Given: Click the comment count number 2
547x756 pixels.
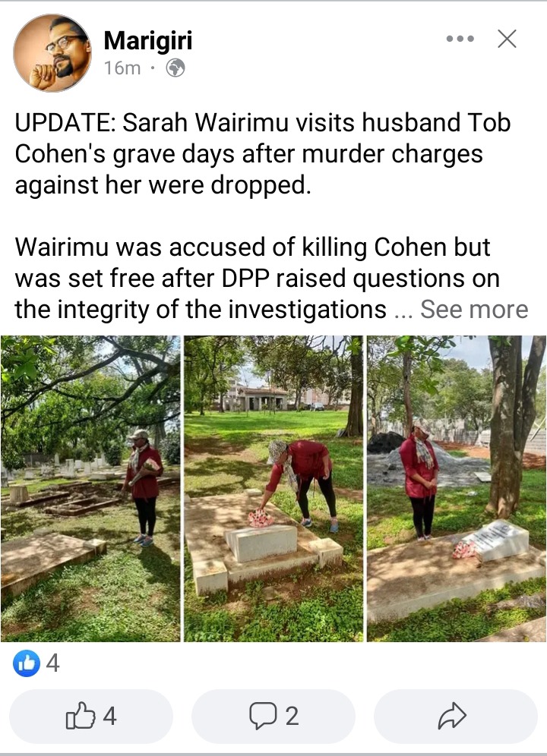Looking at the screenshot, I should point(292,716).
